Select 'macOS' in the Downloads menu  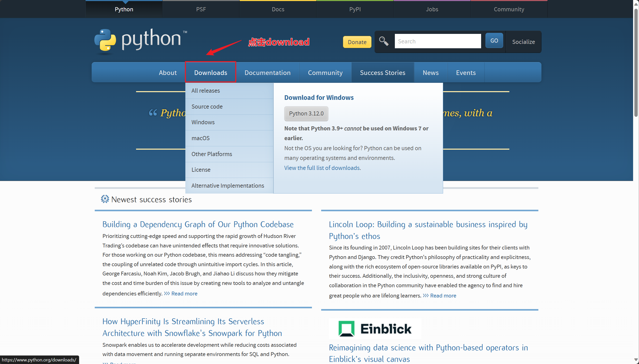point(201,138)
